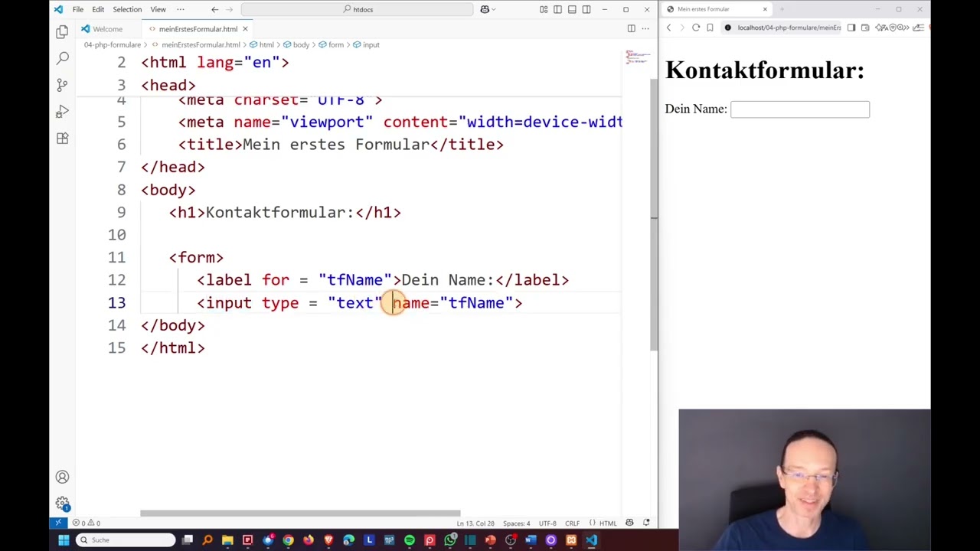Click the editor horizontal scrollbar
Image resolution: width=980 pixels, height=551 pixels.
[300, 514]
